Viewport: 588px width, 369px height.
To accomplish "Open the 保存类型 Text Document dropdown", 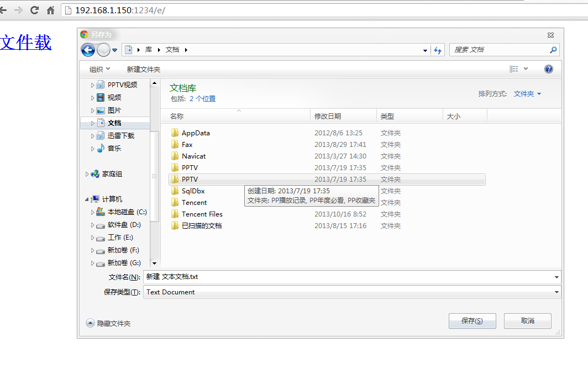I will (556, 292).
